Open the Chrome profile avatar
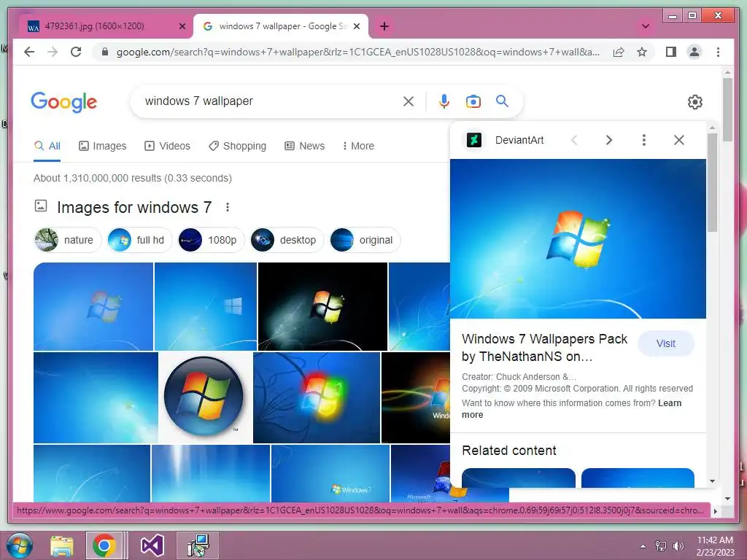Screen dimensions: 747x560 click(694, 52)
